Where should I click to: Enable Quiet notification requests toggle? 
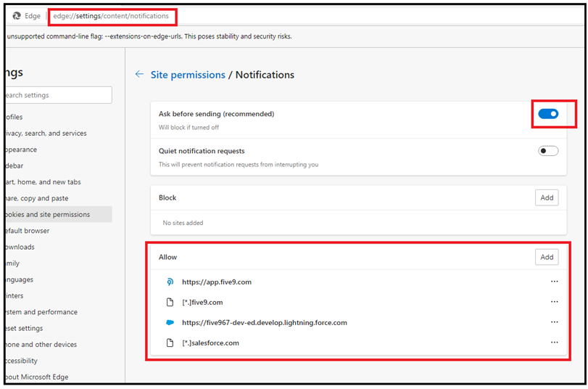click(x=548, y=151)
